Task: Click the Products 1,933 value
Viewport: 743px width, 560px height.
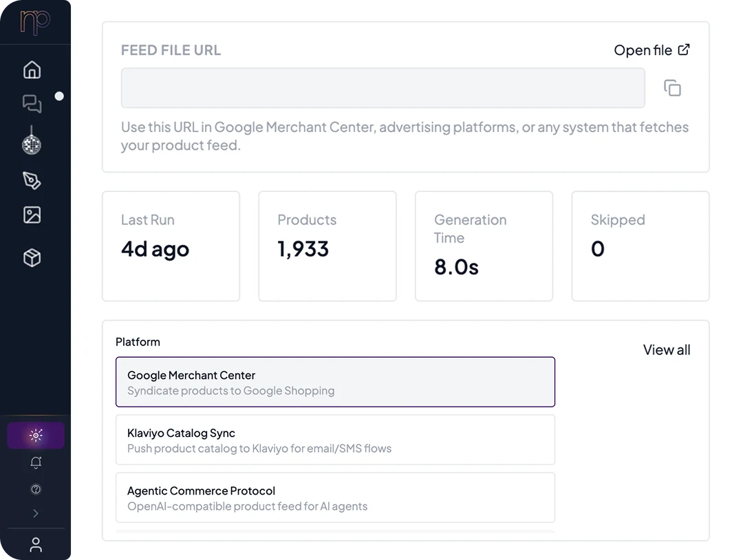Action: click(x=303, y=249)
